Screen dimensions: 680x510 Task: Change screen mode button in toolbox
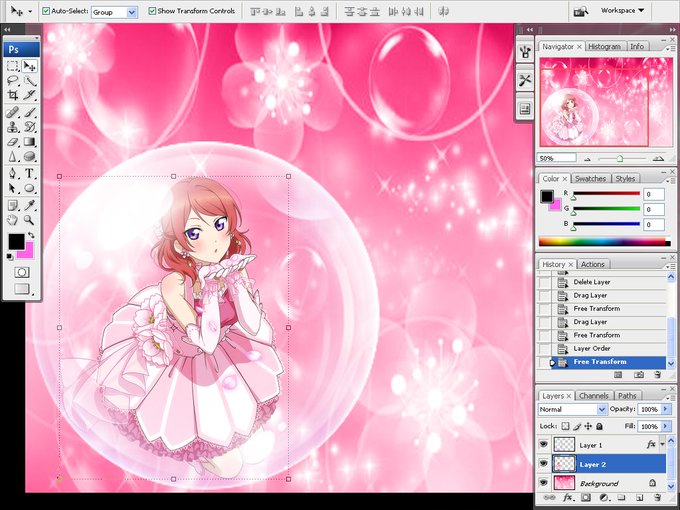point(23,289)
